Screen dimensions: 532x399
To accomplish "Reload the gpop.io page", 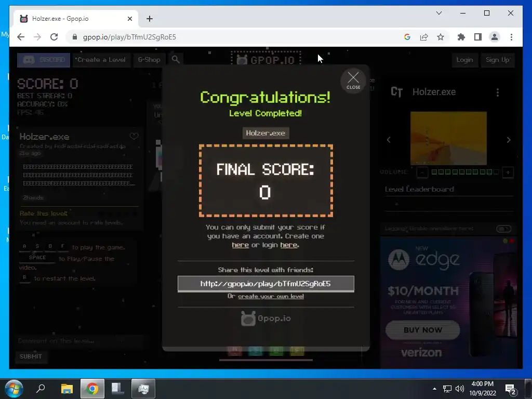I will [54, 37].
